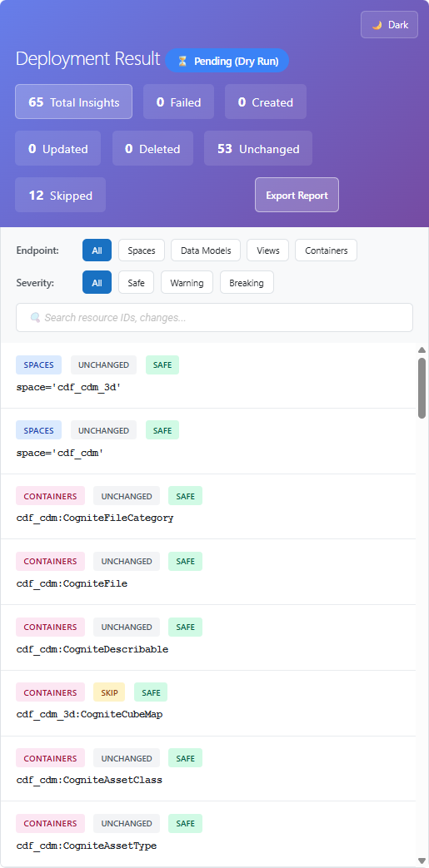Click UNCHANGED tag on cdf_cdm_3d space row
429x868 pixels.
point(103,365)
